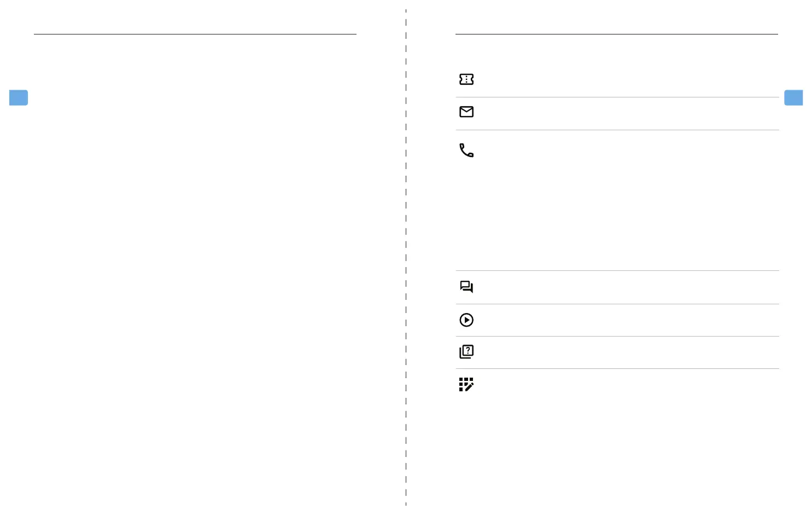
Task: Select the blue tab on the left edge
Action: click(x=19, y=97)
